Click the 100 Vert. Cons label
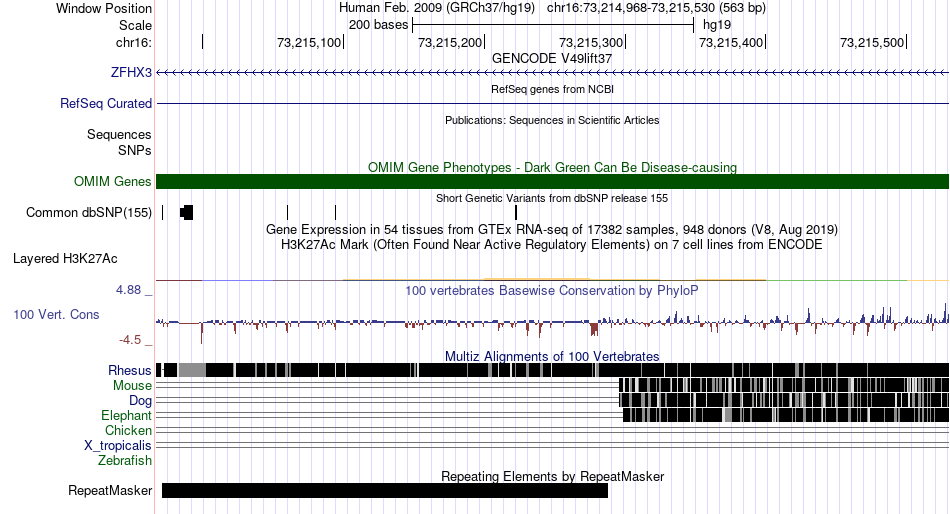This screenshot has height=514, width=950. pyautogui.click(x=56, y=315)
